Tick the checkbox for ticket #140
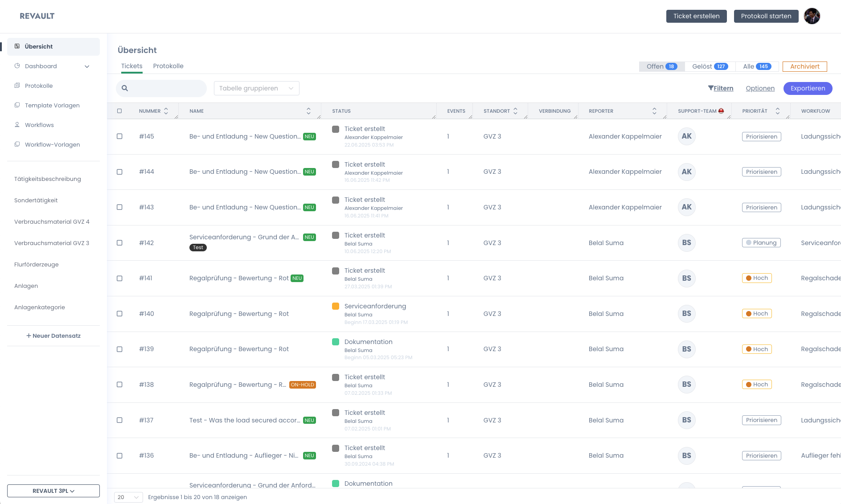This screenshot has height=504, width=841. pyautogui.click(x=119, y=314)
